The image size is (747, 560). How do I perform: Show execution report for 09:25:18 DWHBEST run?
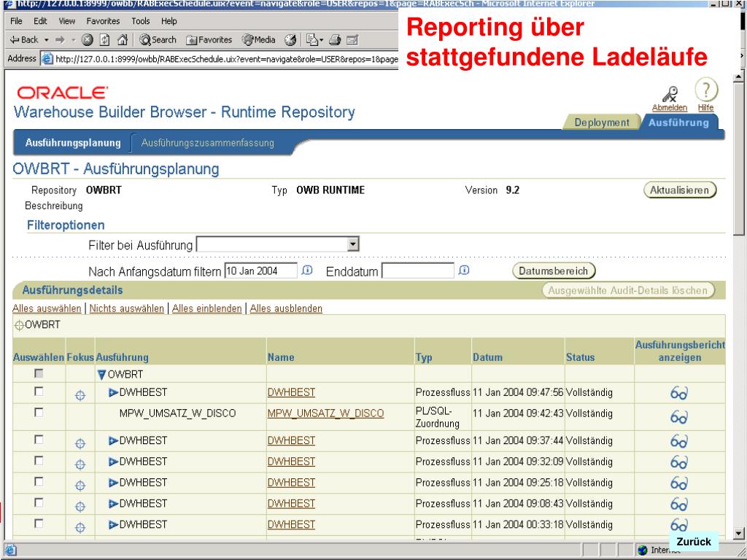pos(679,483)
